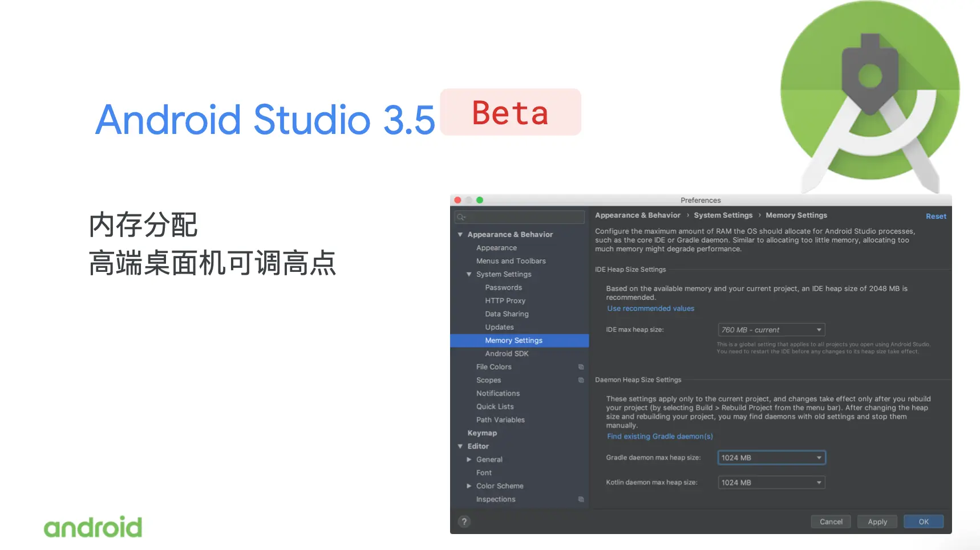Open HTTP Proxy settings

click(x=505, y=301)
